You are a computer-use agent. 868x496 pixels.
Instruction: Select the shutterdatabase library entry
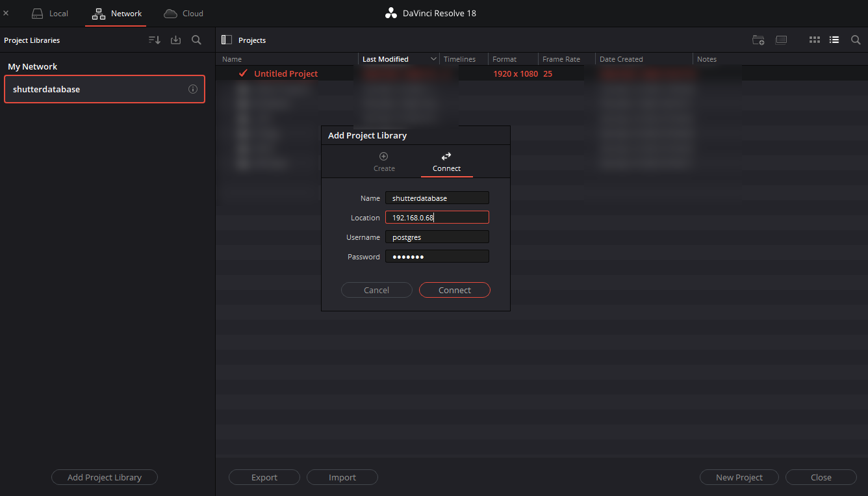point(105,89)
